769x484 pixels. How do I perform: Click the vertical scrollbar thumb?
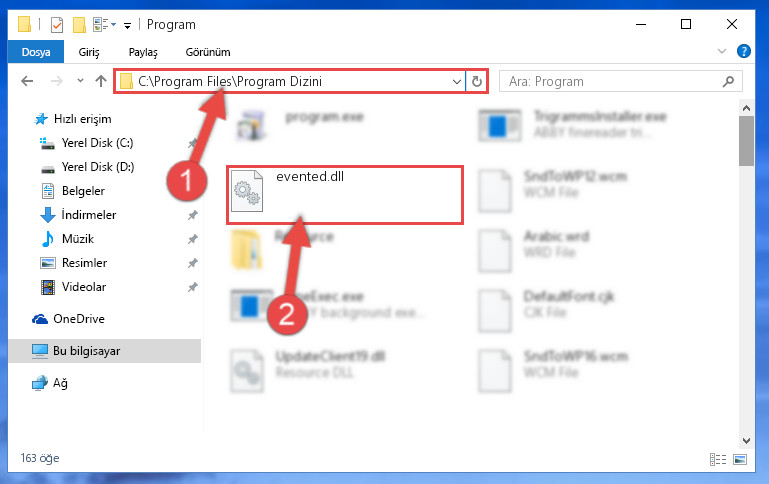coord(746,141)
